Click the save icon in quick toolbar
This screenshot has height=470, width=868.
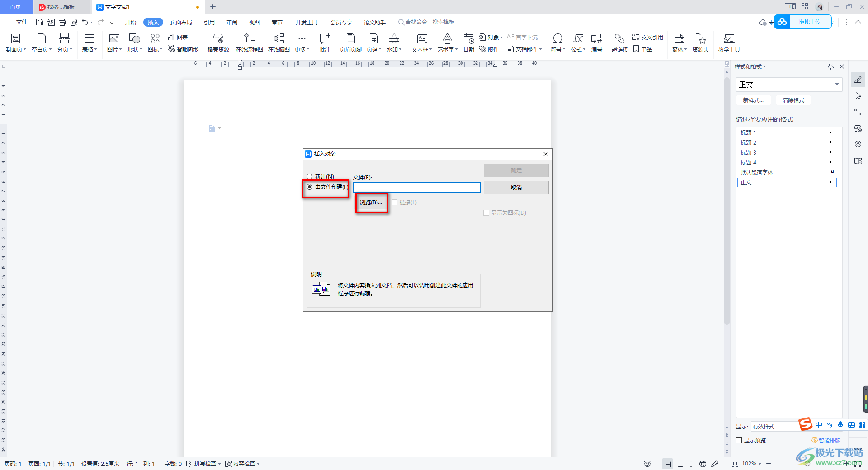tap(39, 22)
